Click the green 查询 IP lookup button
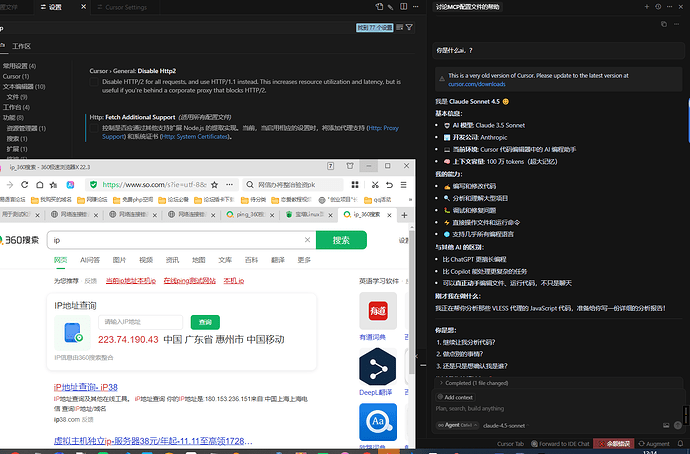Screen dimensions: 690x454 205,322
